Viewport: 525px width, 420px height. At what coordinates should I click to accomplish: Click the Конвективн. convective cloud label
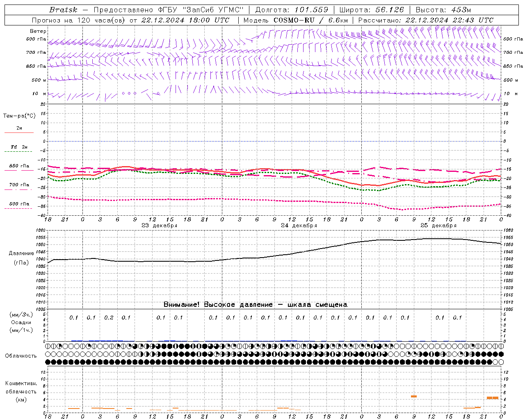click(x=21, y=383)
